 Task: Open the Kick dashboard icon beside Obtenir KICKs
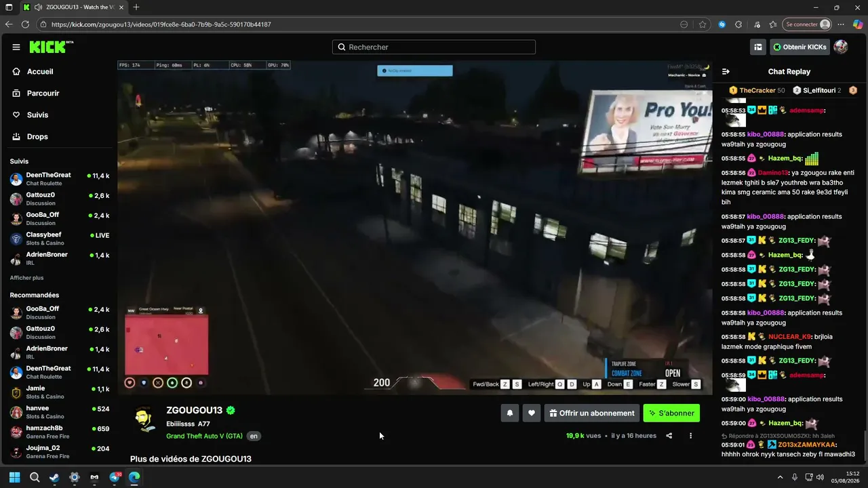pos(758,47)
